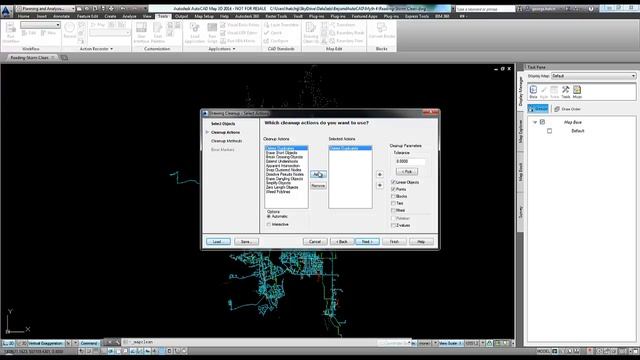This screenshot has height=360, width=640.
Task: Select the Interactive option radio button
Action: (269, 224)
